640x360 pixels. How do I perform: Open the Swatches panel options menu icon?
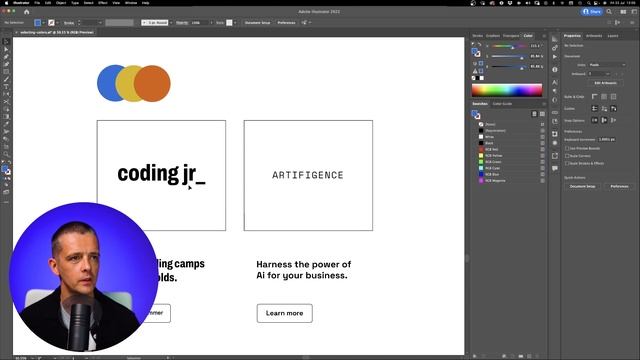pyautogui.click(x=544, y=104)
